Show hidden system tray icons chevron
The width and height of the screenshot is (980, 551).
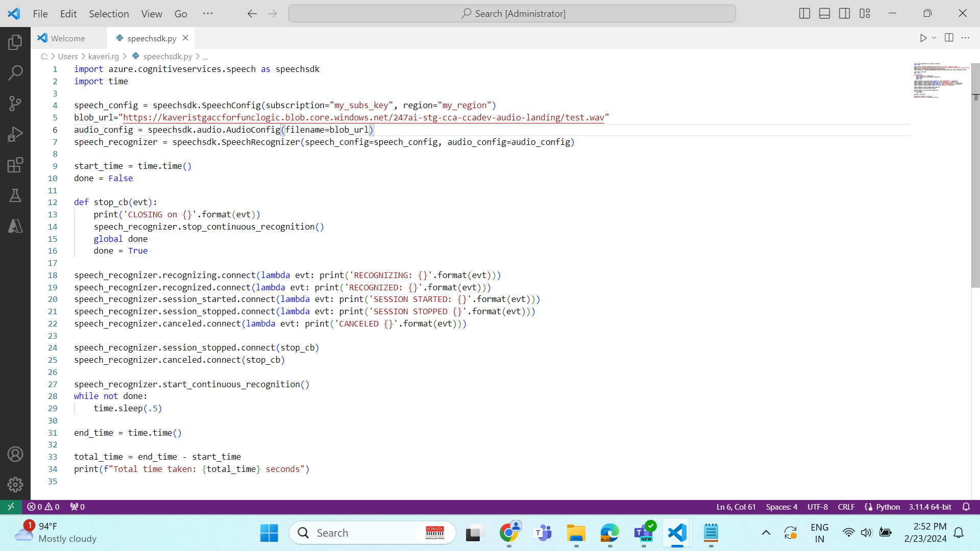click(766, 533)
